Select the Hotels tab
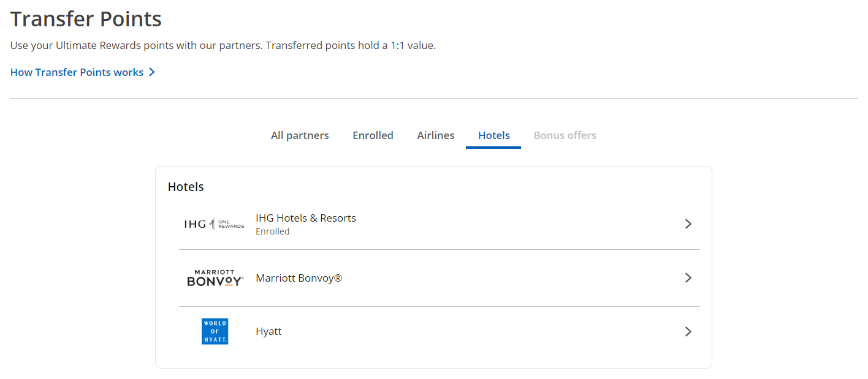868x379 pixels. 493,135
